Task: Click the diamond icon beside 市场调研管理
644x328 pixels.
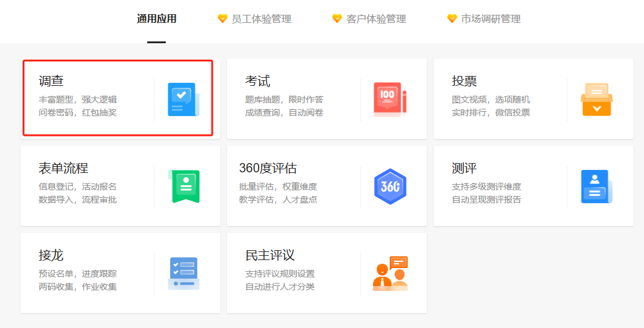Action: point(452,19)
